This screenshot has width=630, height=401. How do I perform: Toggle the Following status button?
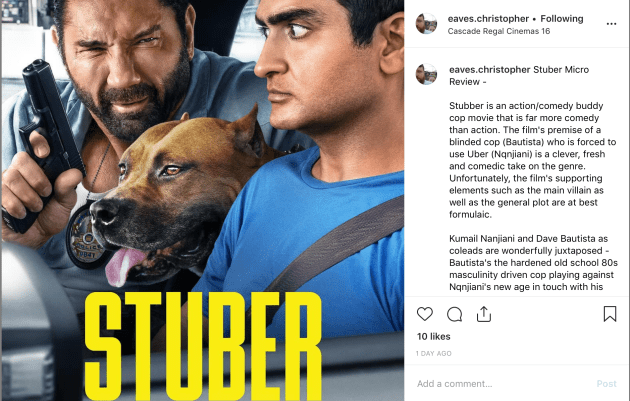coord(562,18)
